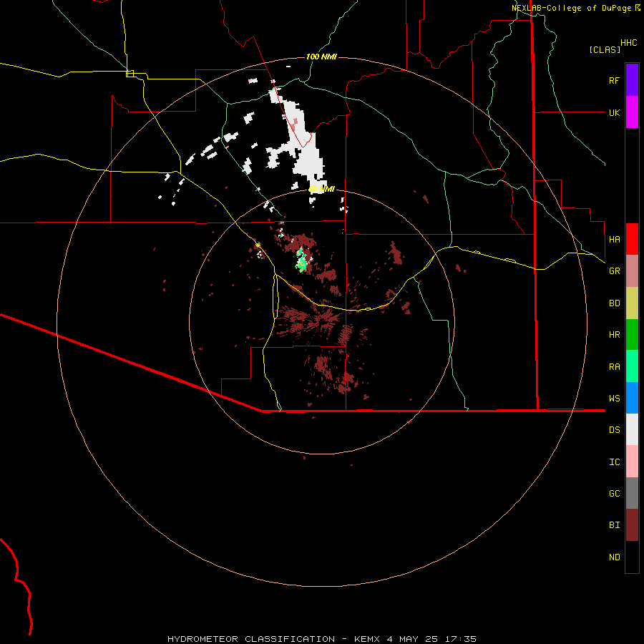
Task: Click the BI legend label
Action: coord(614,525)
